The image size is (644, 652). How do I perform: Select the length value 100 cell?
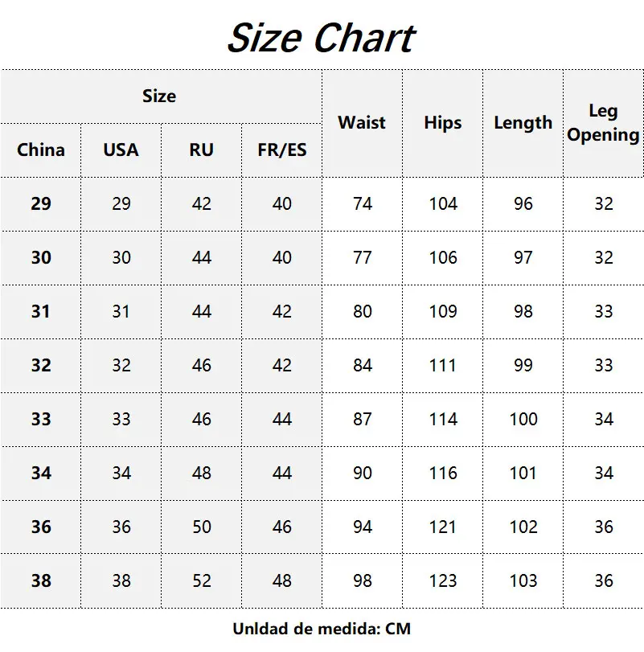click(523, 419)
